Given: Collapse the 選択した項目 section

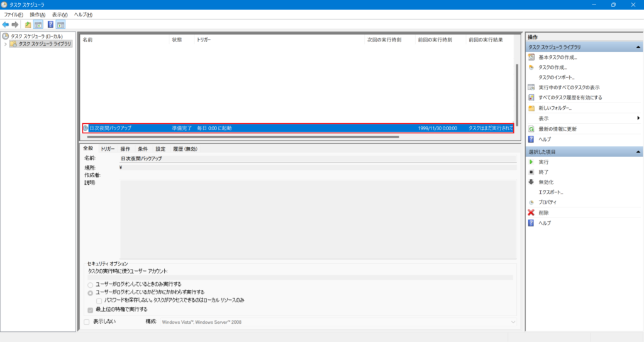Looking at the screenshot, I should tap(639, 152).
